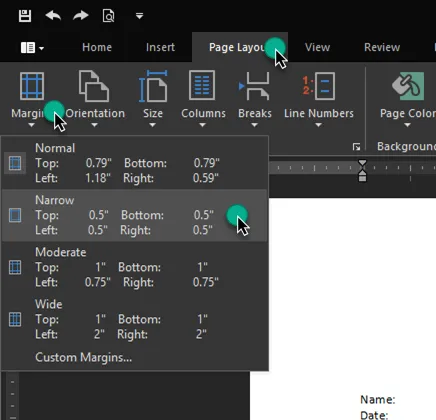Click the Moderate margins thumbnail icon
The image size is (436, 420).
click(x=15, y=267)
